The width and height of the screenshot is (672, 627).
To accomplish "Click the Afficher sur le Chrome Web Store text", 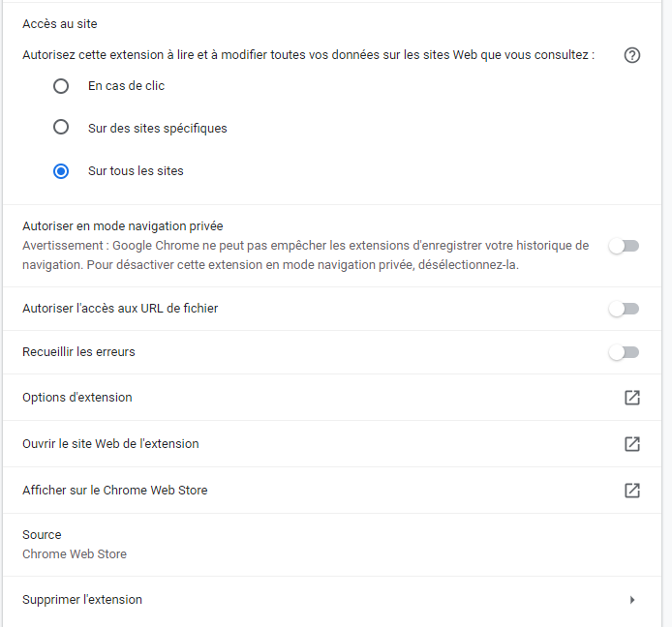I will (115, 490).
